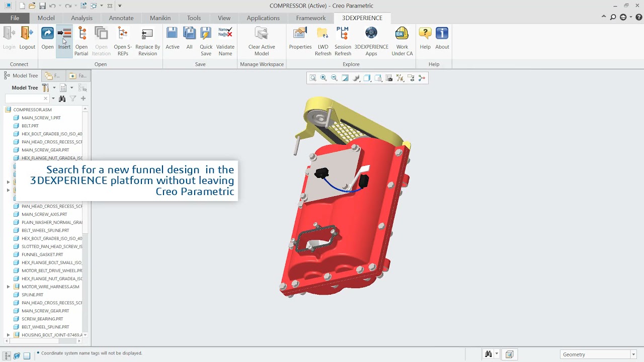The height and width of the screenshot is (362, 644).
Task: Click LWD Refresh icon
Action: [x=323, y=34]
